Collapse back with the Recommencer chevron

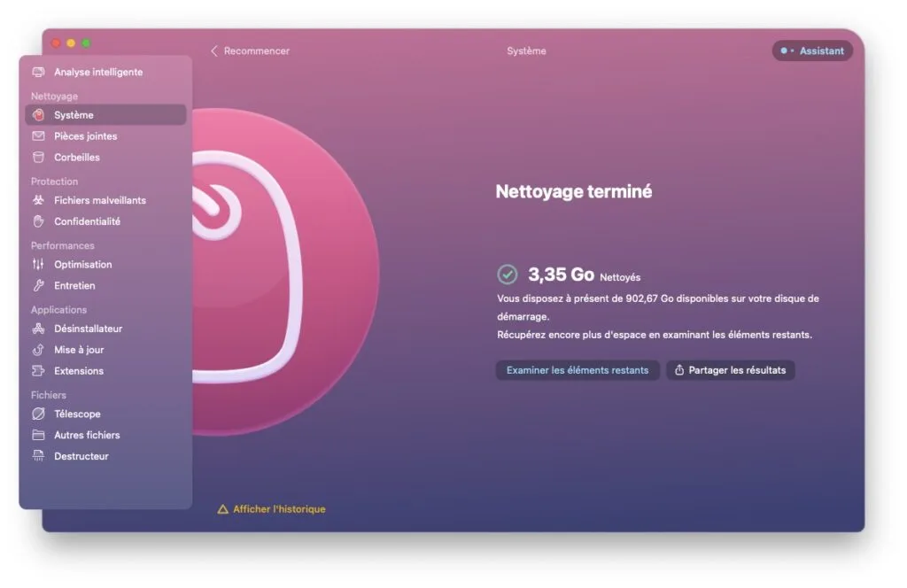click(x=213, y=50)
